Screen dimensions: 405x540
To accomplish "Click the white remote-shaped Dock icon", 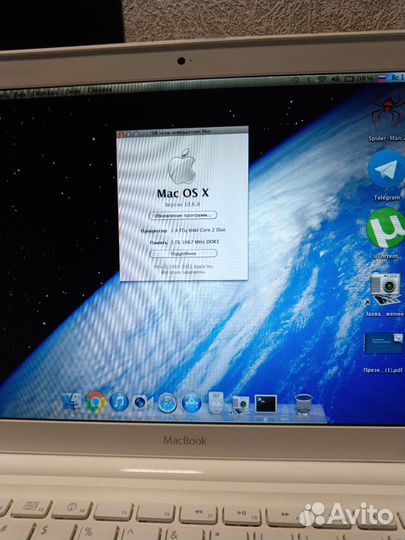I will tap(216, 402).
